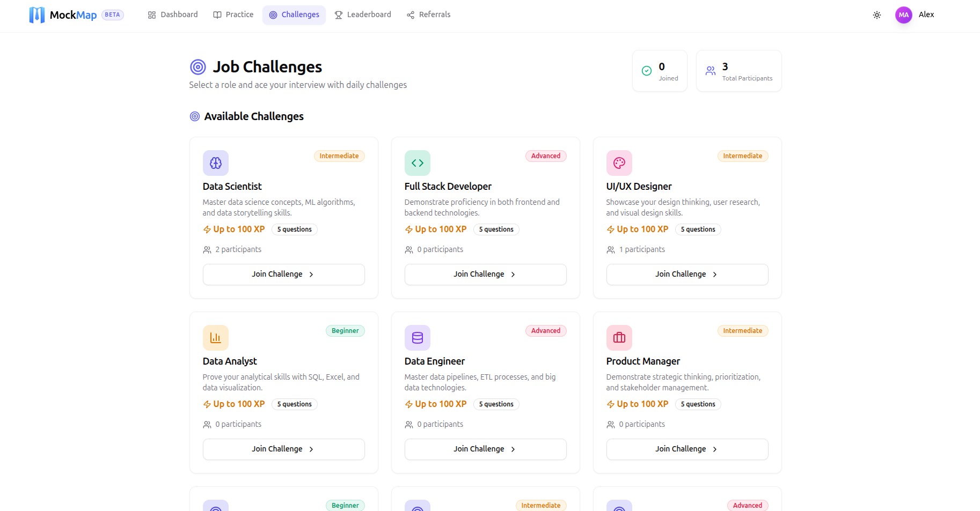Image resolution: width=980 pixels, height=511 pixels.
Task: Click the '1 participants' text
Action: tap(642, 250)
